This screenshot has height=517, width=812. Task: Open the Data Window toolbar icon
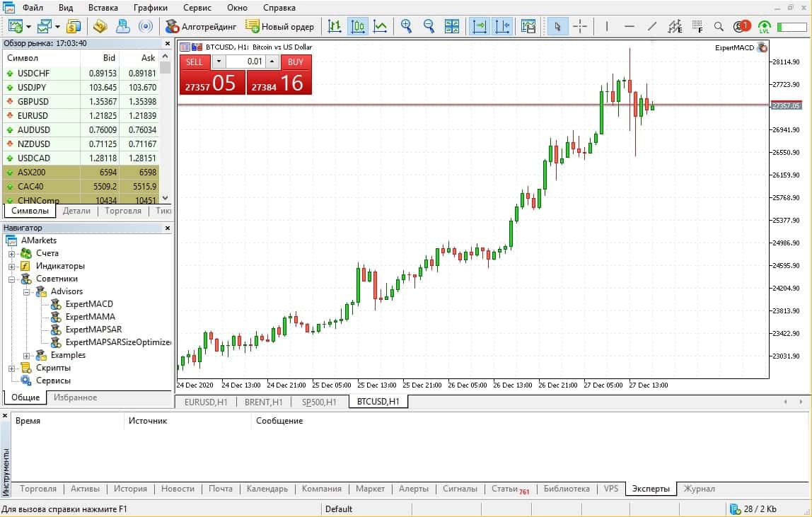tap(100, 26)
